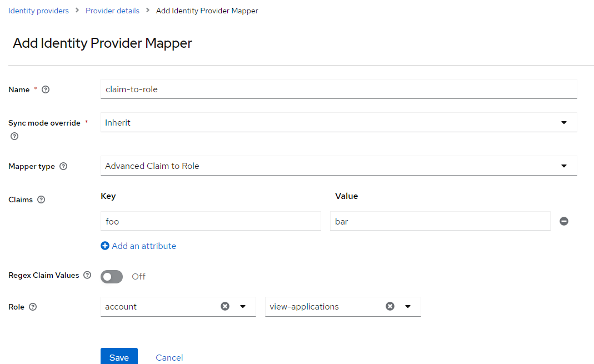Open help for Regex Claim Values
The height and width of the screenshot is (364, 594).
pyautogui.click(x=87, y=275)
